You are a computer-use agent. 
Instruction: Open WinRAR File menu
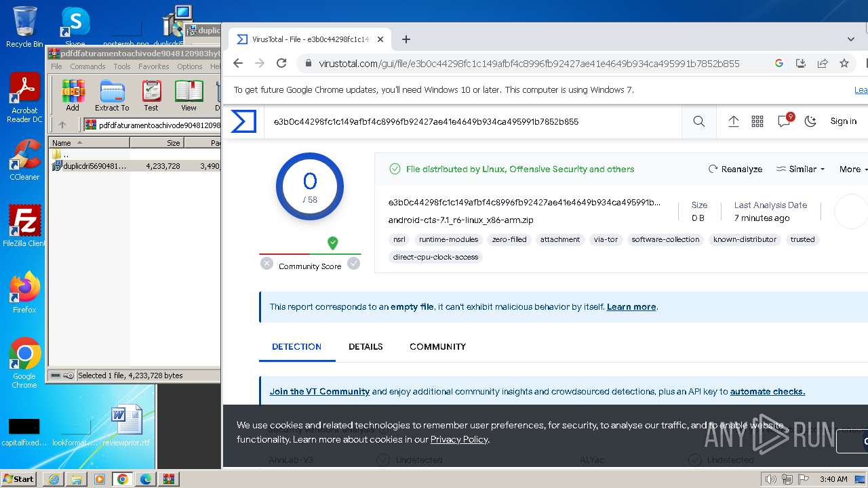coord(56,66)
